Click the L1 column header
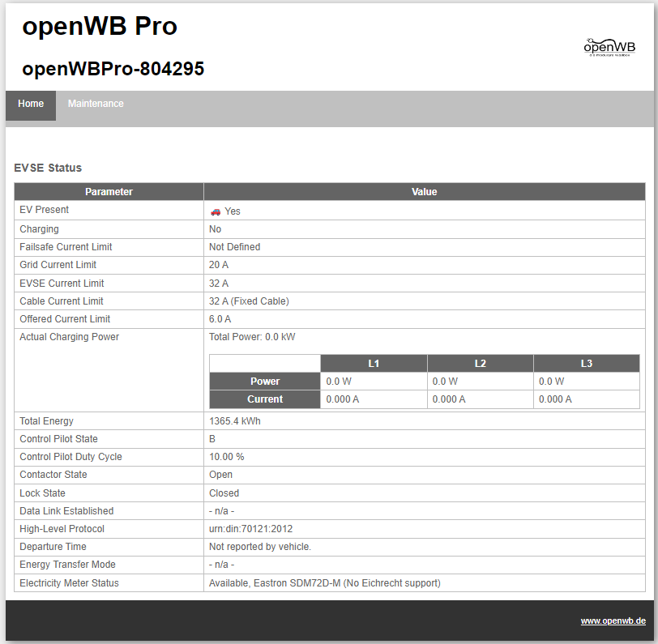This screenshot has width=658, height=644. coord(374,364)
